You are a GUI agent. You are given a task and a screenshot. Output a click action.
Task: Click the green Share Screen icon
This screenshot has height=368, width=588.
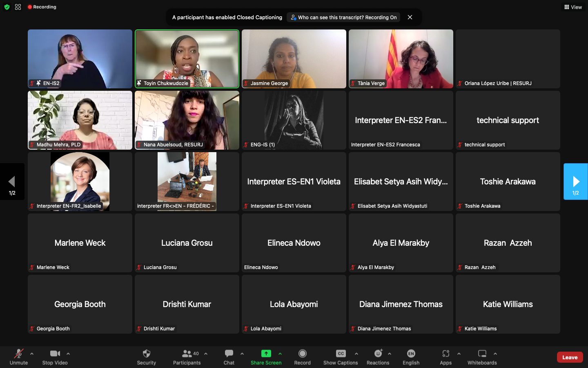pyautogui.click(x=266, y=354)
